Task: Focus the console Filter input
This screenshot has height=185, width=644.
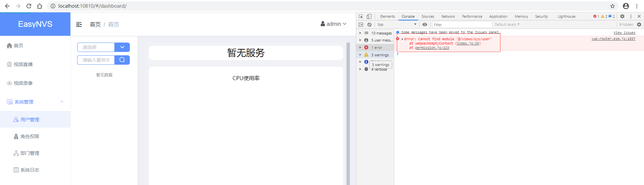Action: point(462,24)
